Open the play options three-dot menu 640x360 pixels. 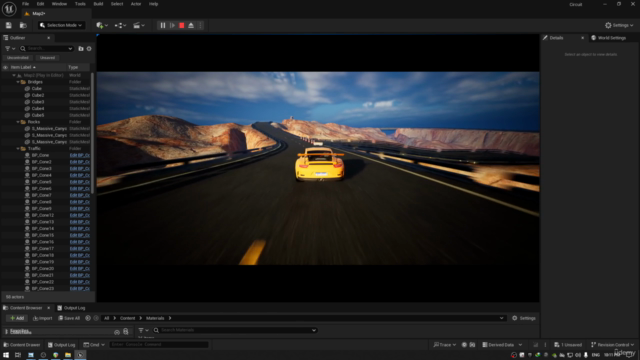[x=200, y=25]
